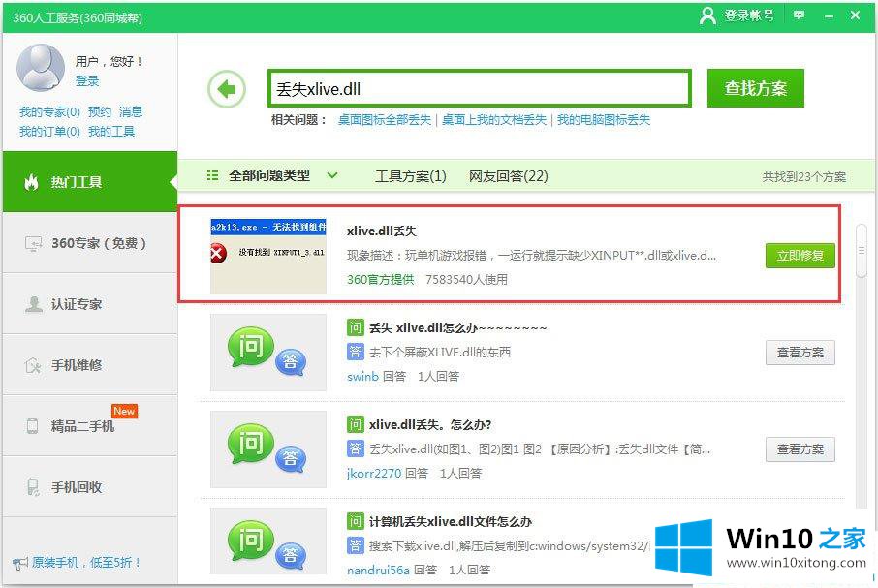Open question 计算机丢失xlive.dll文件怎么办
This screenshot has height=588, width=878.
pos(451,521)
